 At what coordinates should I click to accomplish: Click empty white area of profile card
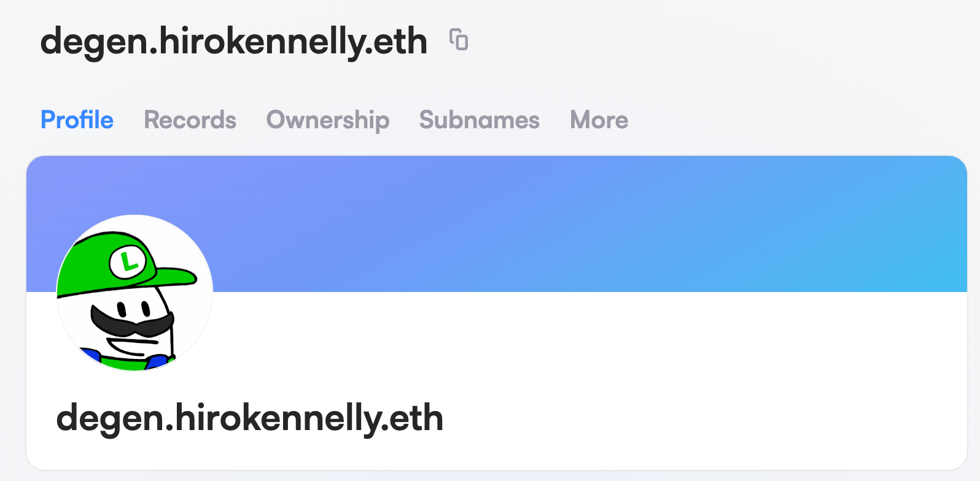(614, 380)
